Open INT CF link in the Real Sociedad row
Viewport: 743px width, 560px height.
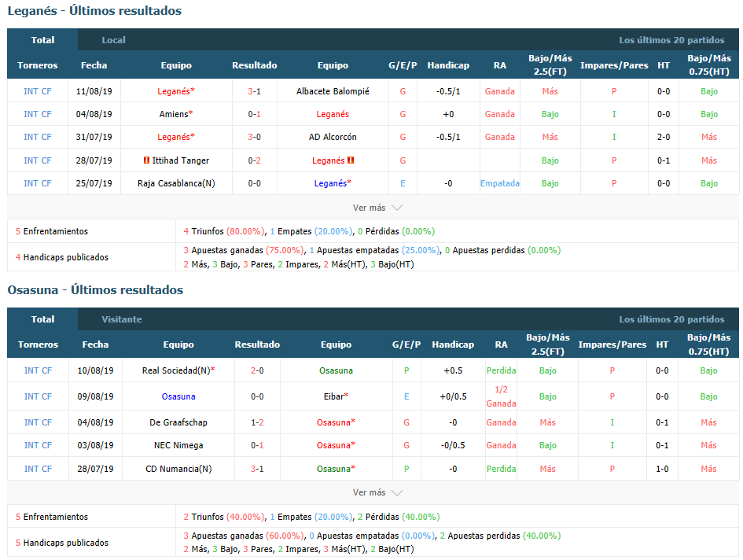38,370
